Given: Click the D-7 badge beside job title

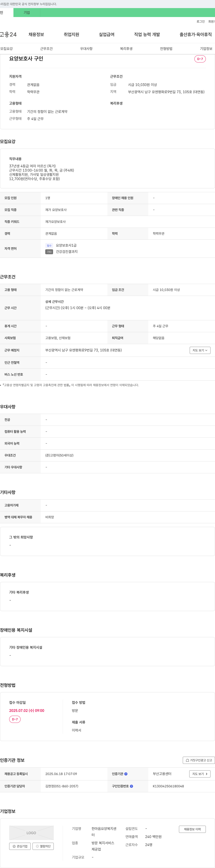Looking at the screenshot, I should click(x=200, y=59).
